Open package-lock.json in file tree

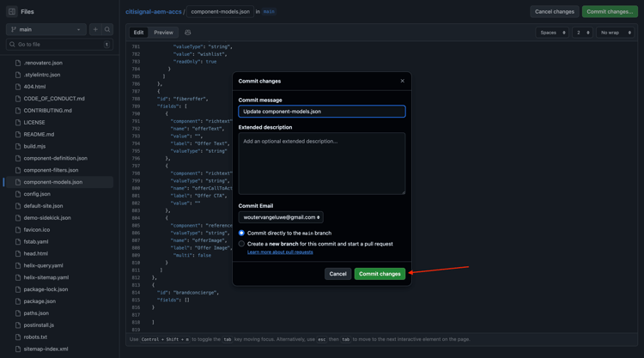click(x=46, y=289)
